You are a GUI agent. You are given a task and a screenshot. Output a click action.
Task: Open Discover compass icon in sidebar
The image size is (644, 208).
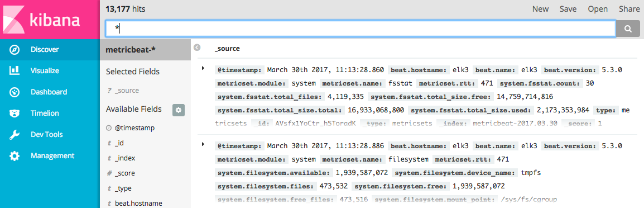coord(15,49)
